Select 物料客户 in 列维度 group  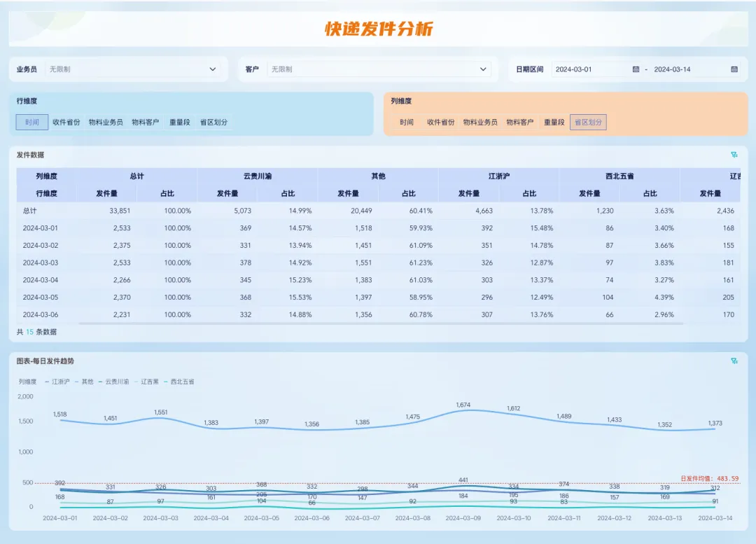pyautogui.click(x=520, y=123)
